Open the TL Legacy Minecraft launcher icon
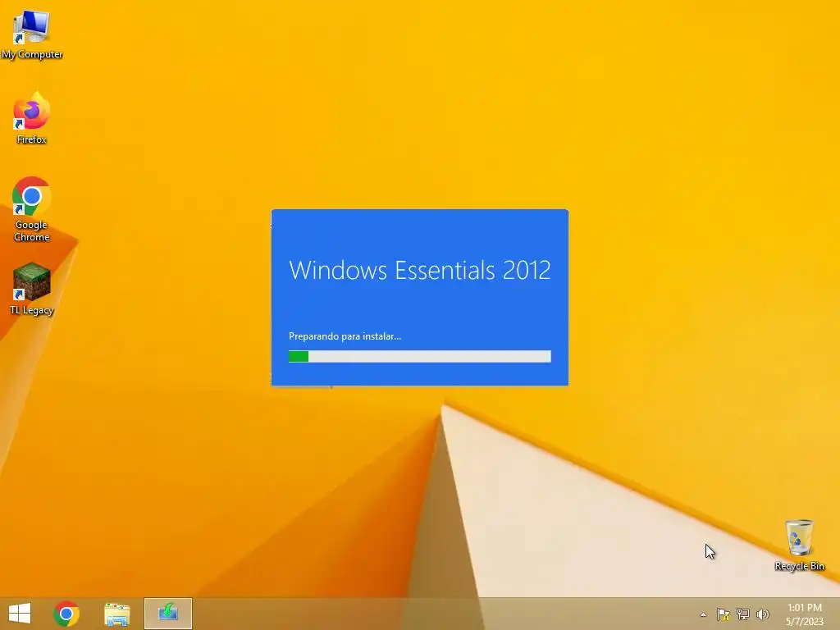840x630 pixels. pos(32,289)
